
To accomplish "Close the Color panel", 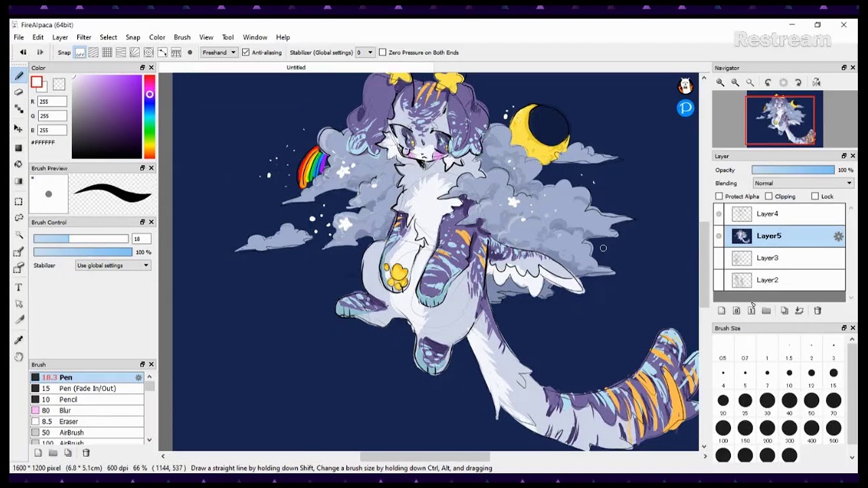I will 151,68.
